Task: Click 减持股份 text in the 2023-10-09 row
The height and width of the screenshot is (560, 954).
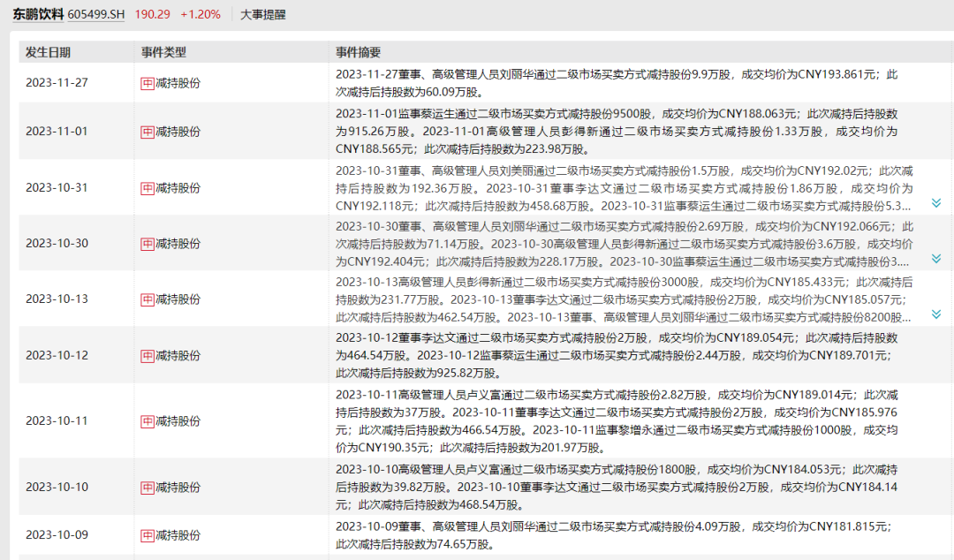Action: 178,535
